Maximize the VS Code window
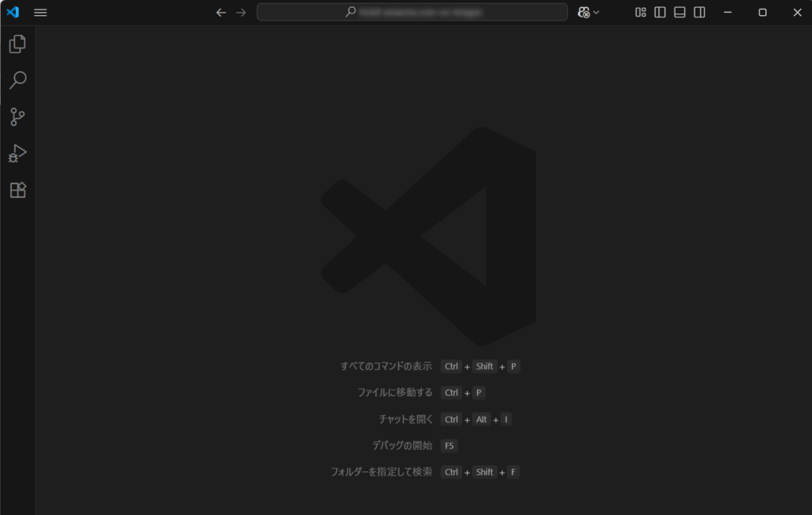This screenshot has height=515, width=812. (x=762, y=13)
